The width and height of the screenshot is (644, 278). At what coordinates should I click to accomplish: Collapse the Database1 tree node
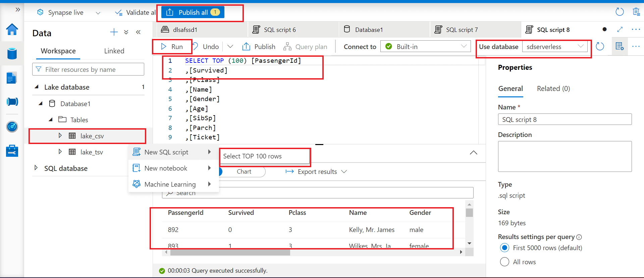41,103
